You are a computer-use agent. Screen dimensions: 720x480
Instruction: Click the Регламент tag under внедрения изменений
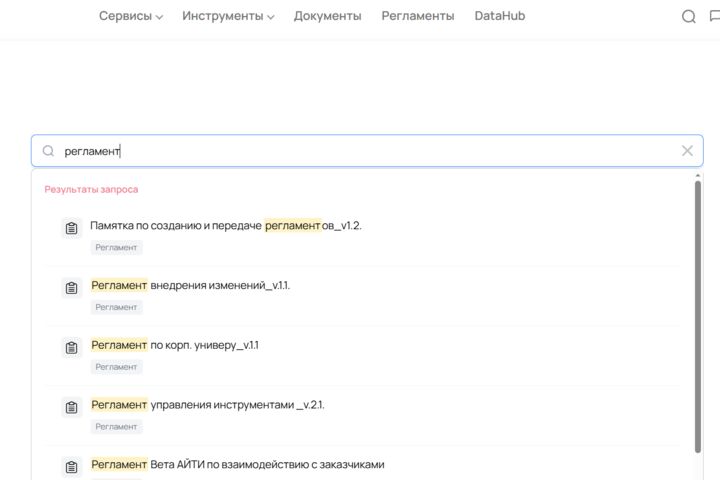(x=116, y=307)
